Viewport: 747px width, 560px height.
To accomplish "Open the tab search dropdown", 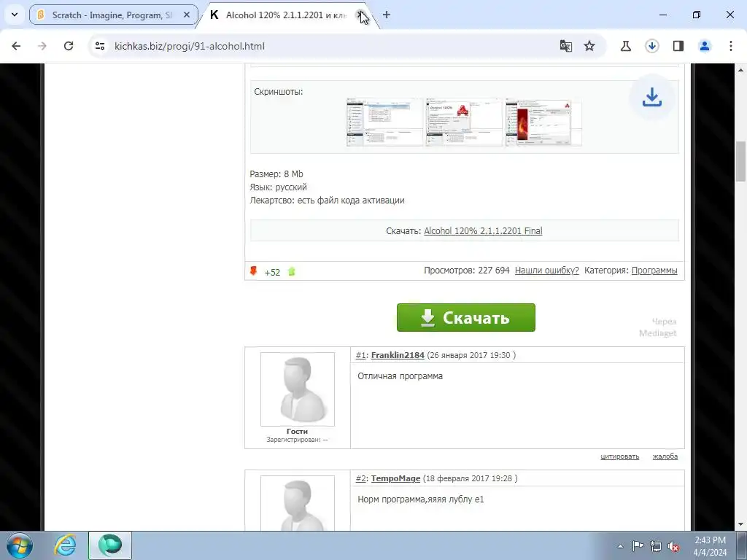I will point(15,15).
